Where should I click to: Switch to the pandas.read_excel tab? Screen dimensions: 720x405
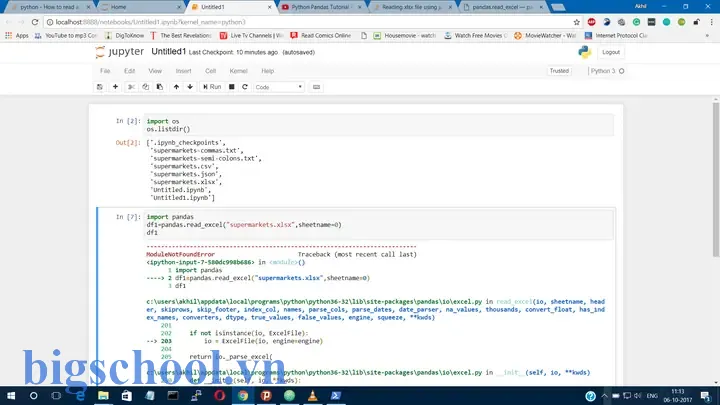click(x=502, y=7)
